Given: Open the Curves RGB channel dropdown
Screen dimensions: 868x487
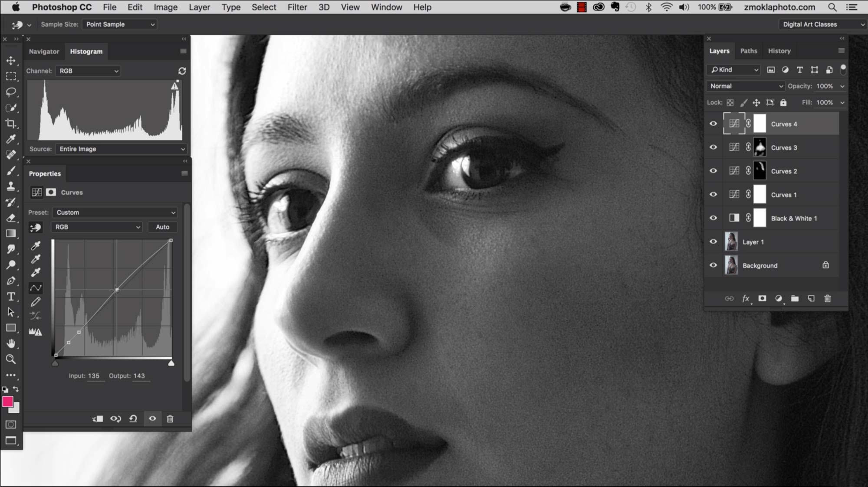Looking at the screenshot, I should click(x=97, y=227).
